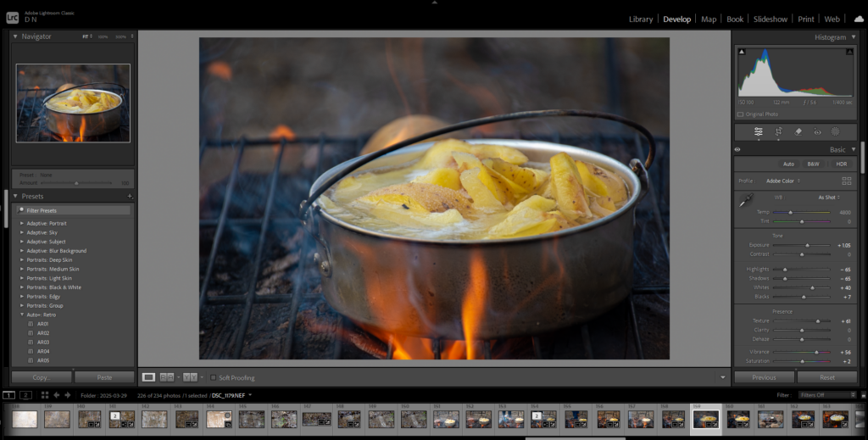Switch to the Library module
This screenshot has height=440, width=868.
coord(641,19)
